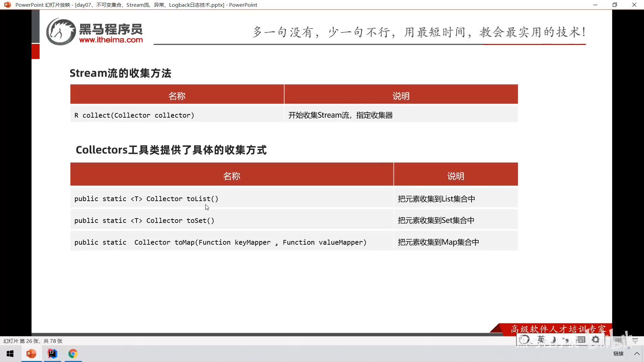Click the IME settings gear icon

point(596,340)
